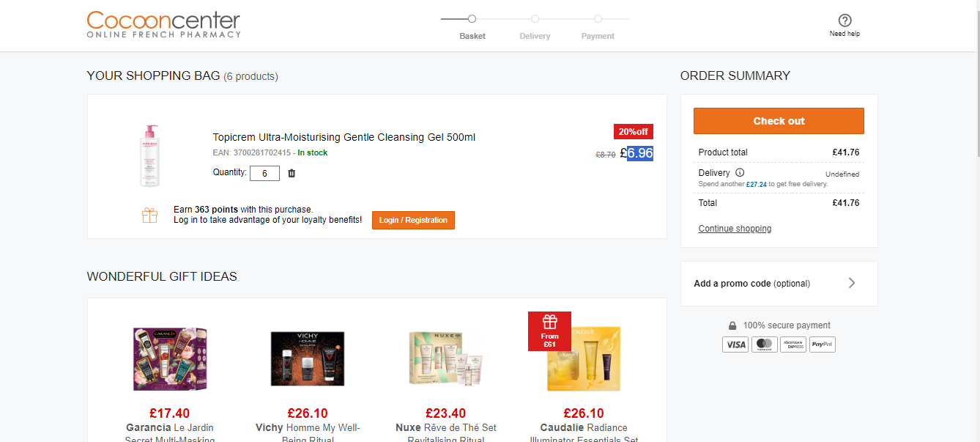Click the Need help text label
This screenshot has width=980, height=442.
pyautogui.click(x=844, y=34)
